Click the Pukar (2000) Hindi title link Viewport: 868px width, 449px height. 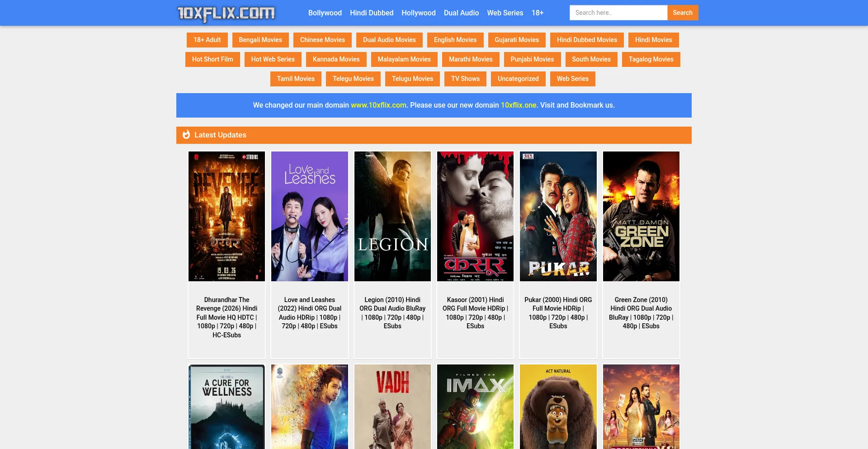coord(558,313)
